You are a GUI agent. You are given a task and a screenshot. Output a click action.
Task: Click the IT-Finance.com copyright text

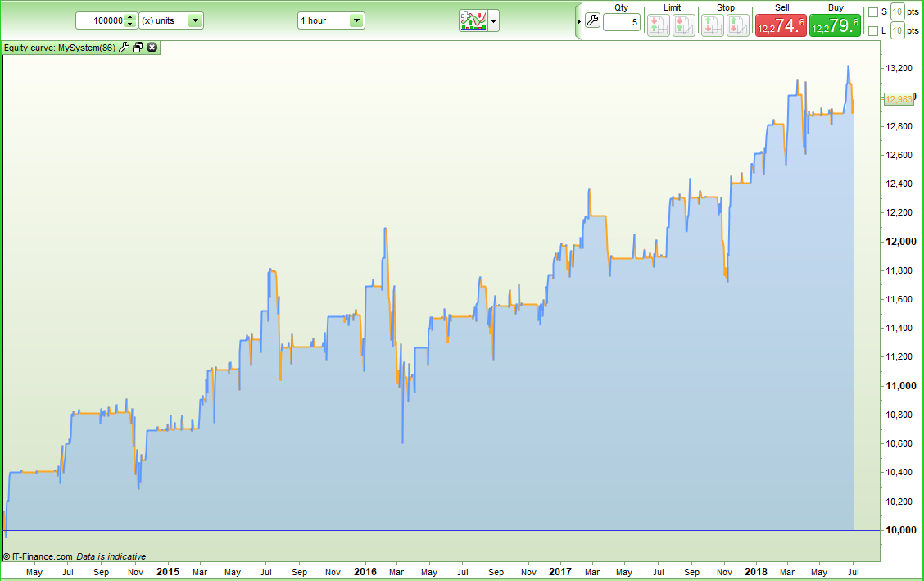pyautogui.click(x=38, y=556)
